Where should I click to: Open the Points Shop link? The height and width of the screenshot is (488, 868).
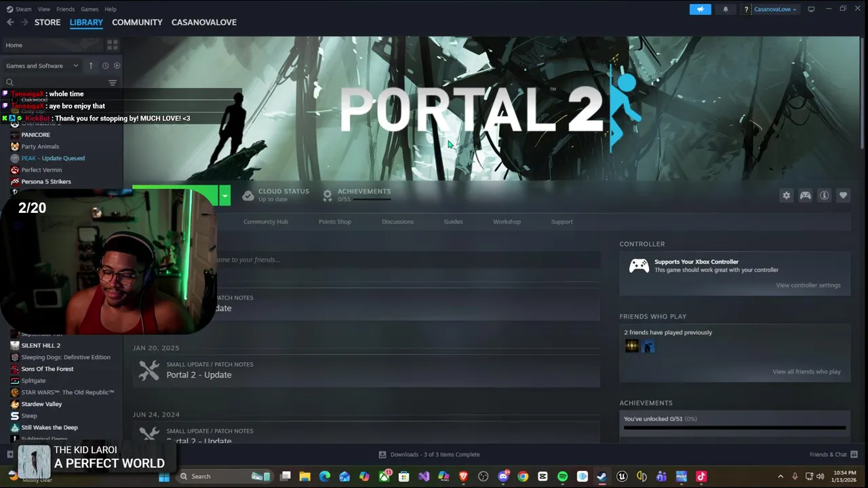tap(335, 222)
